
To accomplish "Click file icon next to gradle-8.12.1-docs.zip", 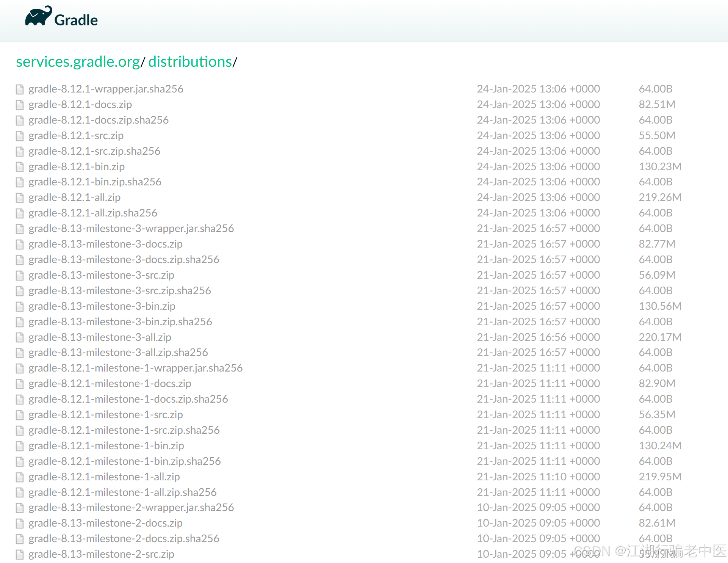I will (x=20, y=105).
